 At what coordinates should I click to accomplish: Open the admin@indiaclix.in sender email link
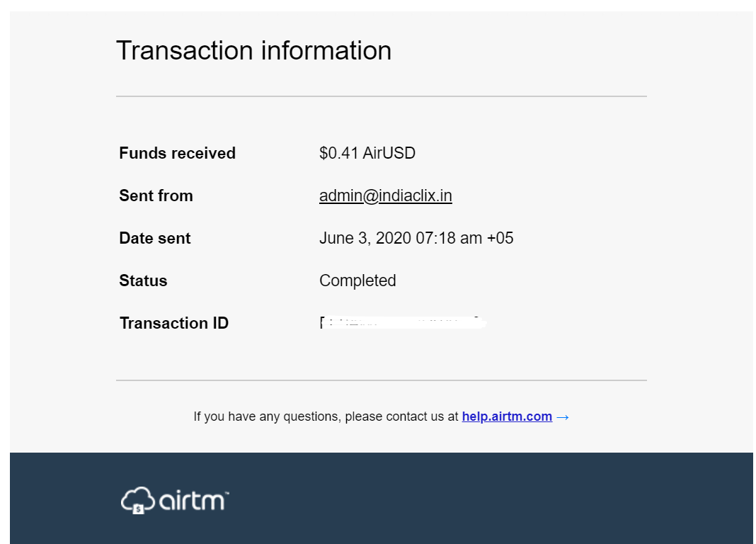pos(385,195)
